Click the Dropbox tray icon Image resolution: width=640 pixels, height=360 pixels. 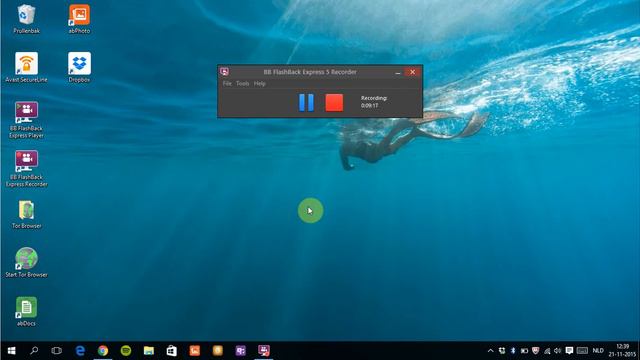click(x=502, y=351)
